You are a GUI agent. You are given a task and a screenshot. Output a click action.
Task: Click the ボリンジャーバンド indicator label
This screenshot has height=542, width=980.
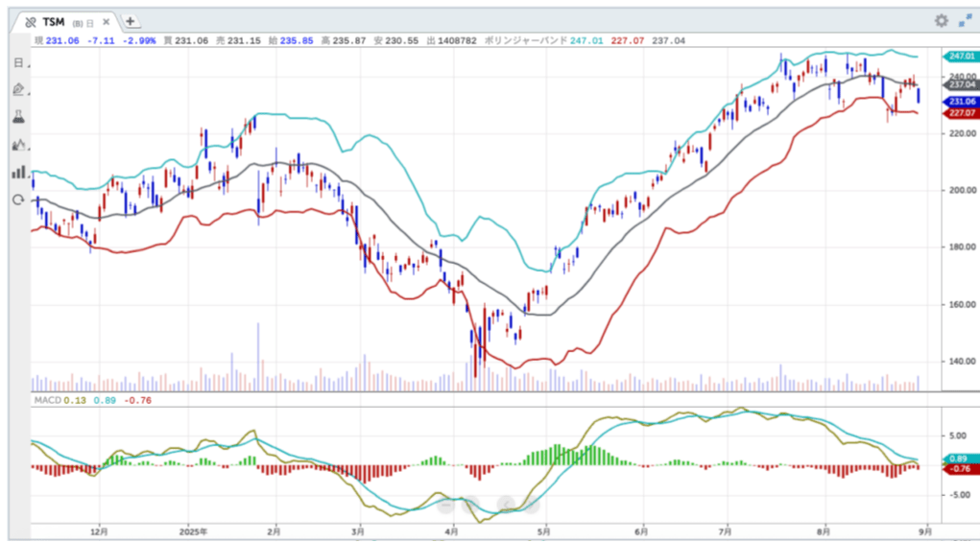(x=526, y=41)
